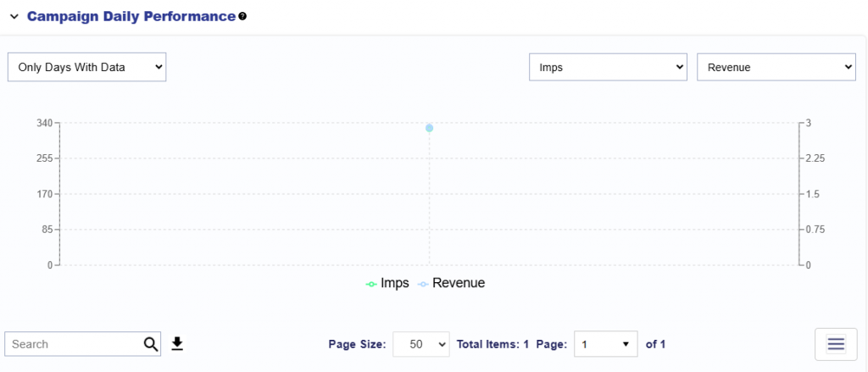Image resolution: width=868 pixels, height=372 pixels.
Task: Open the Only Days With Data dropdown
Action: tap(86, 67)
